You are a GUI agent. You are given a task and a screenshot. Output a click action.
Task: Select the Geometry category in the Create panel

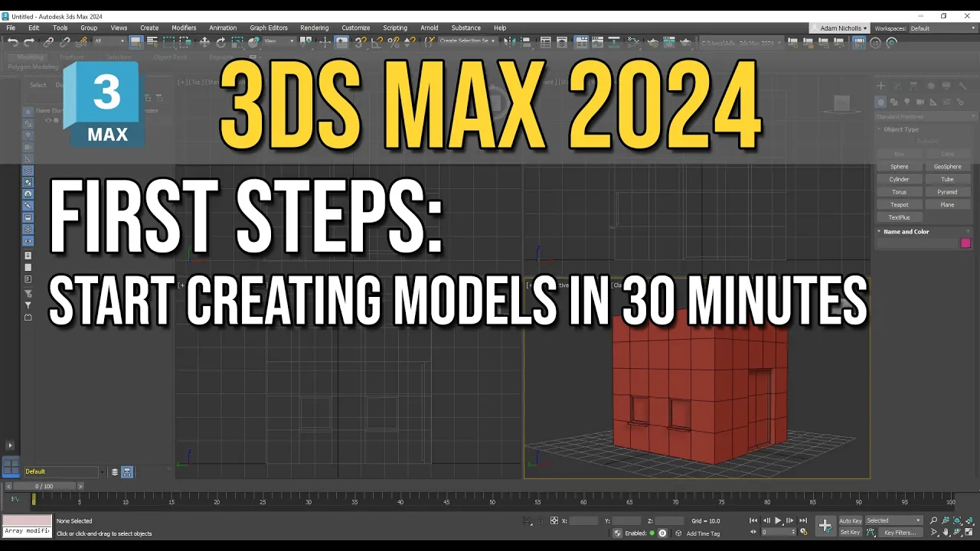pos(881,102)
